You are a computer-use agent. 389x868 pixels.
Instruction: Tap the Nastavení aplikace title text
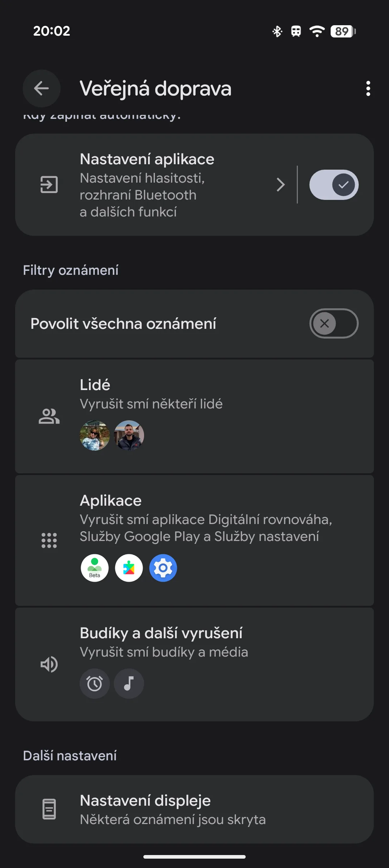(147, 159)
